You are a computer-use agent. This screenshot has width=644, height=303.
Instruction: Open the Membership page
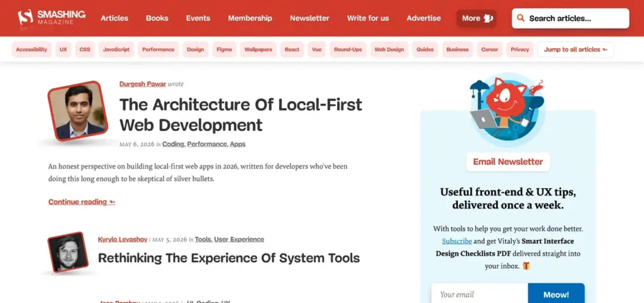point(250,18)
